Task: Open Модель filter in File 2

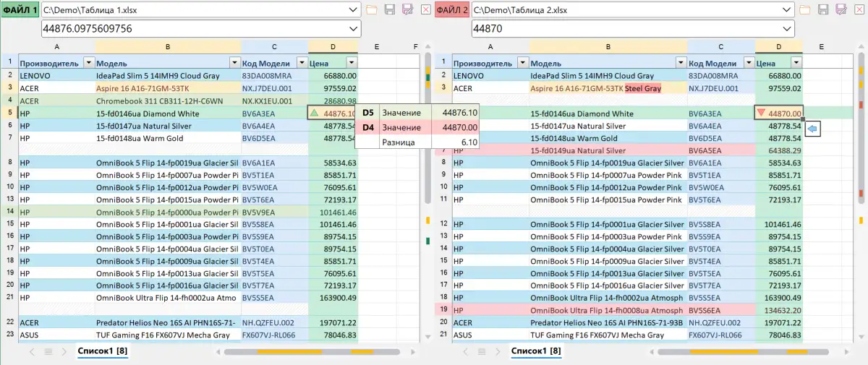Action: [681, 63]
